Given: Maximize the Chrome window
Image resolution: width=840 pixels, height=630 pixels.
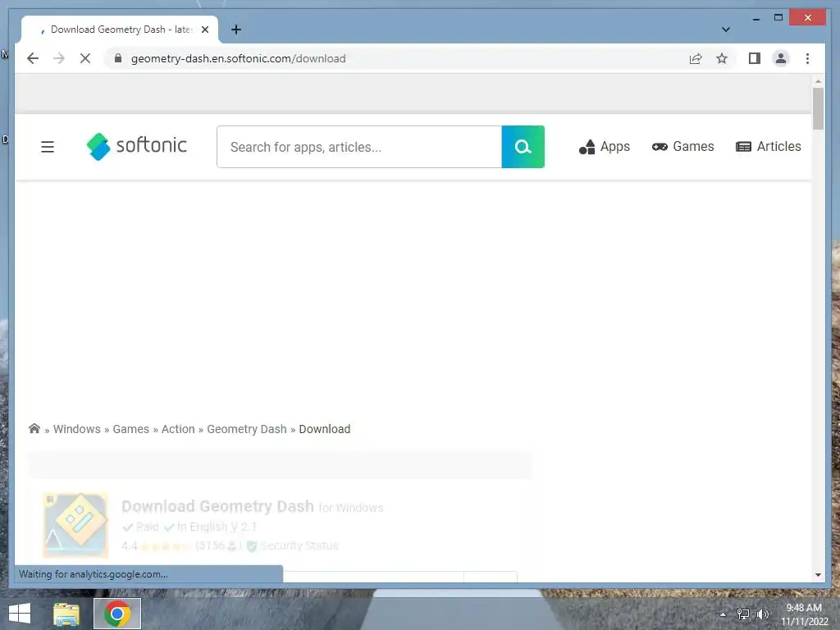Looking at the screenshot, I should pos(778,18).
